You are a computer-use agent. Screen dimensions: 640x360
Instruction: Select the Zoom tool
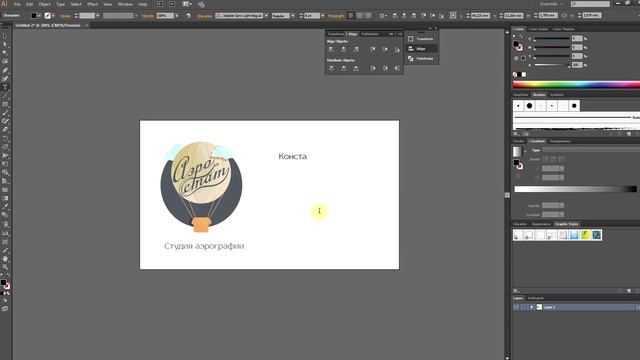click(5, 267)
